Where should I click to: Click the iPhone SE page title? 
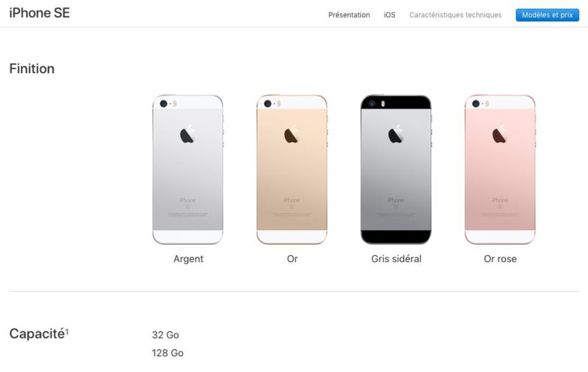click(x=39, y=13)
